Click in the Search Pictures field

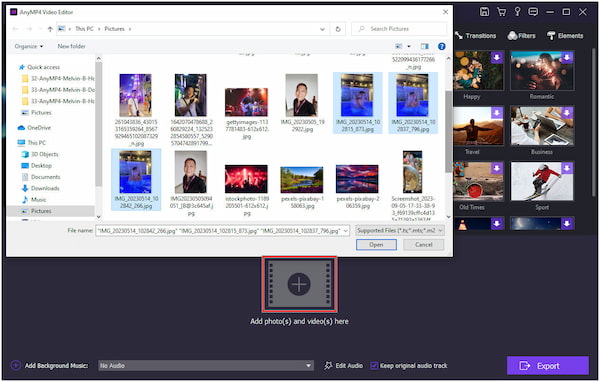pos(399,29)
